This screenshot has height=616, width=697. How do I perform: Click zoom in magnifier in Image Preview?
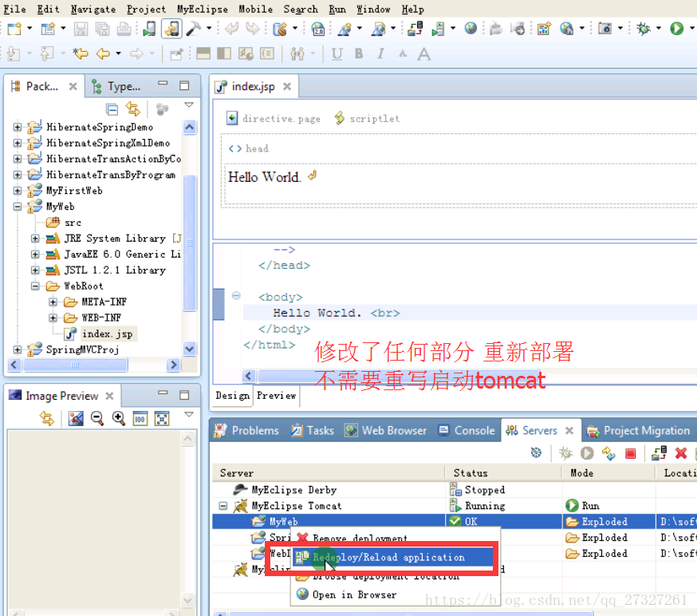(x=119, y=418)
